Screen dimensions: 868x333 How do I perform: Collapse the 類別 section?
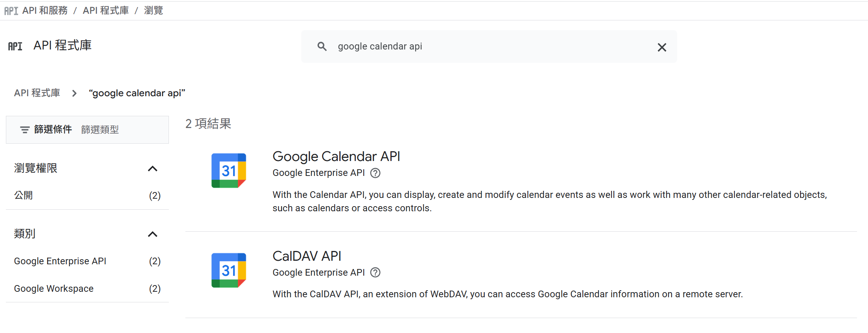coord(152,234)
